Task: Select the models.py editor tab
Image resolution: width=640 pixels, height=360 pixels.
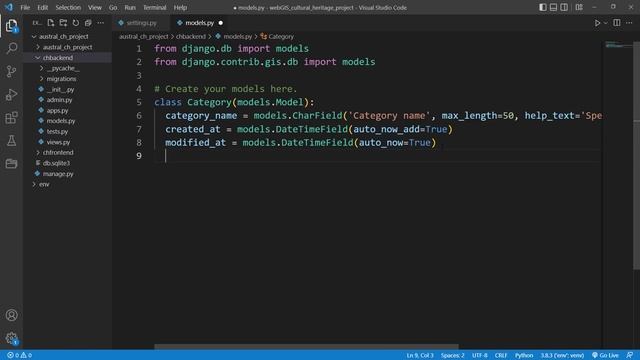Action: [x=199, y=23]
